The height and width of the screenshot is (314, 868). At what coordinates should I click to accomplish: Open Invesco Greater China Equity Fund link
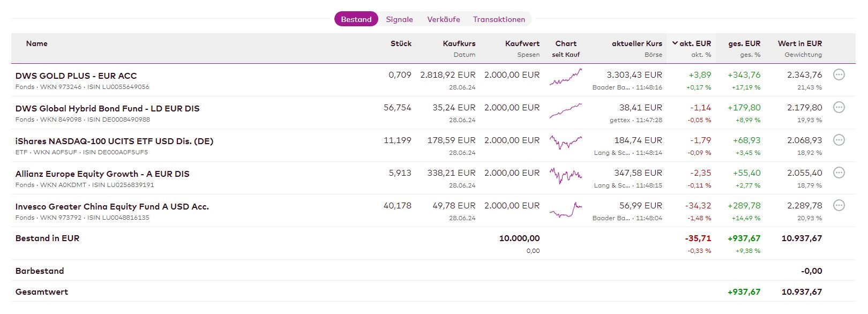point(112,207)
